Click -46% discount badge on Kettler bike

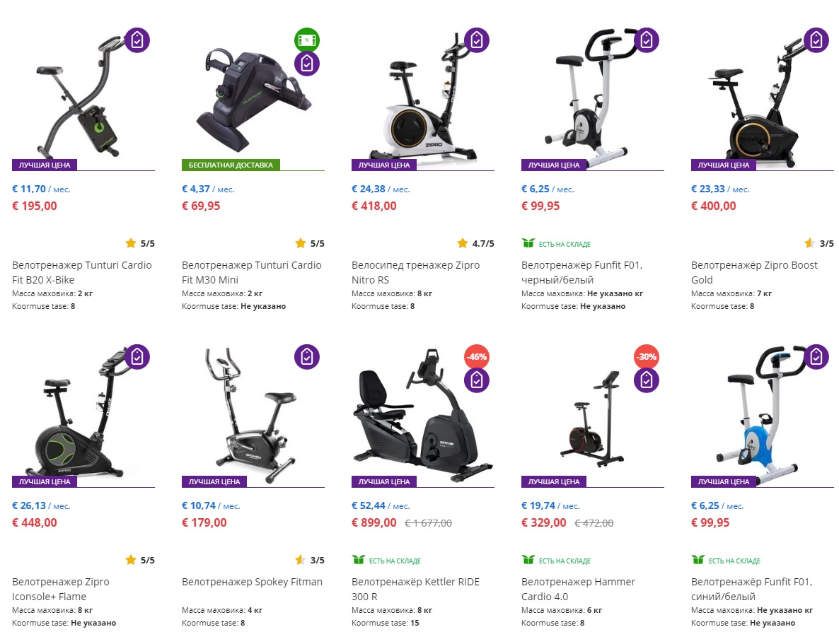(477, 357)
